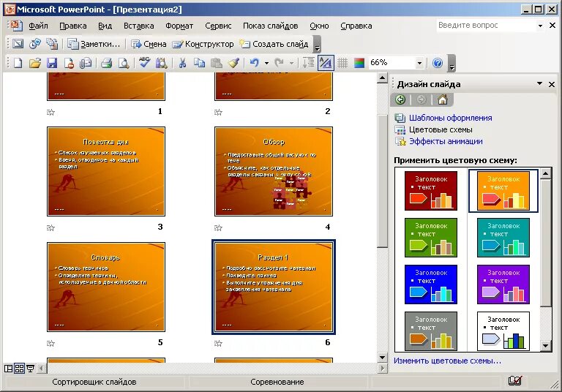The image size is (562, 392).
Task: Click the Введите вопрос help box
Action: pos(487,26)
